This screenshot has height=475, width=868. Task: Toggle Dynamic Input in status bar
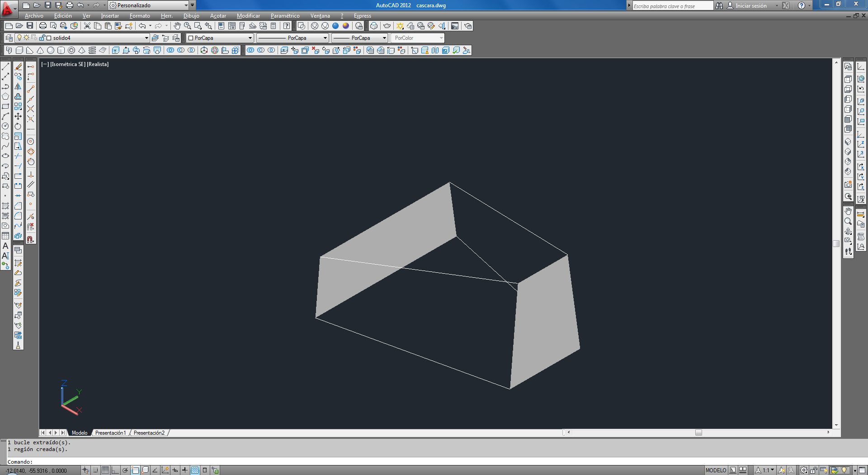[175, 470]
